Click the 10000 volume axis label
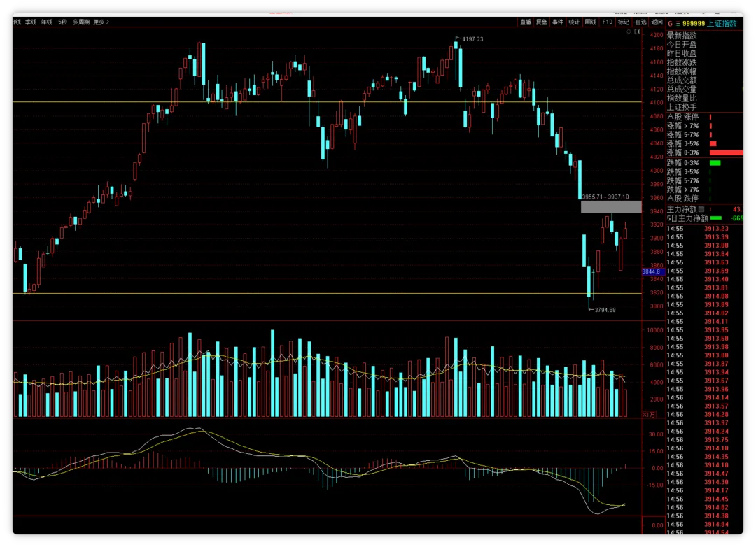The height and width of the screenshot is (547, 756). pyautogui.click(x=654, y=330)
